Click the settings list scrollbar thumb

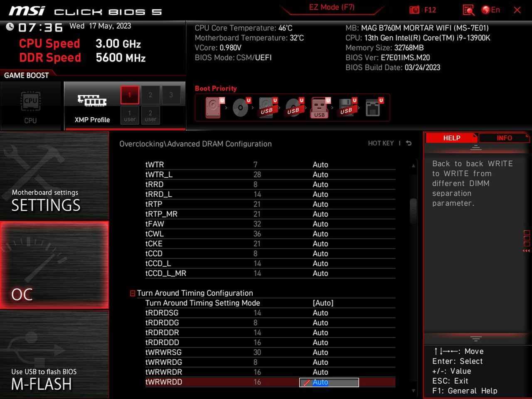tap(413, 211)
